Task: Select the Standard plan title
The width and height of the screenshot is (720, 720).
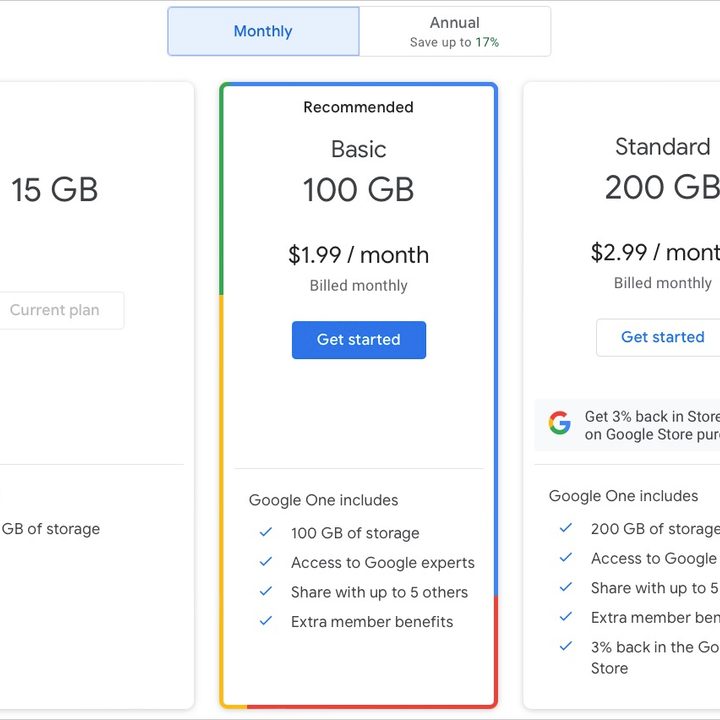Action: pos(663,147)
